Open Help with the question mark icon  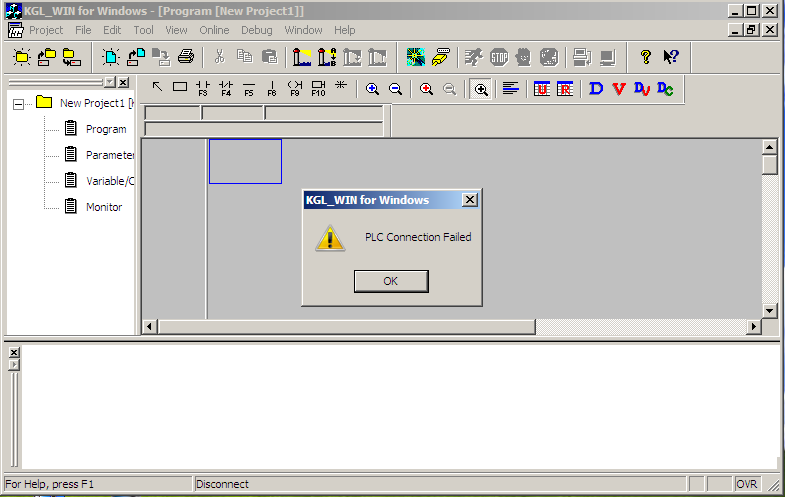tap(646, 57)
